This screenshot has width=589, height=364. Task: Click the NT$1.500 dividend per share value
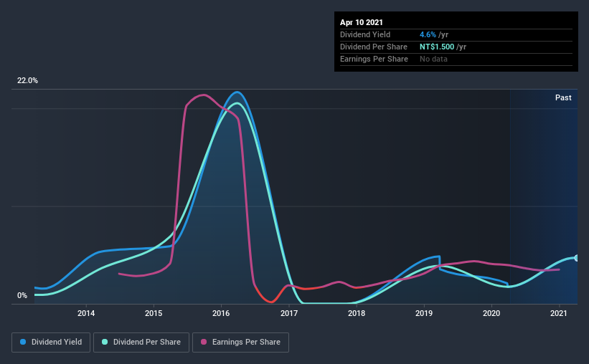tap(437, 47)
